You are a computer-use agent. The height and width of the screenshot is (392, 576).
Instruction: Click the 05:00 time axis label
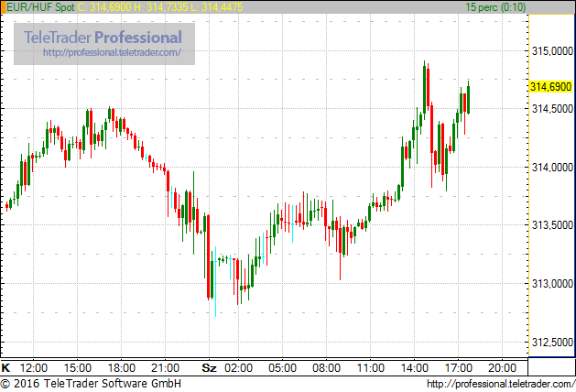pos(282,368)
